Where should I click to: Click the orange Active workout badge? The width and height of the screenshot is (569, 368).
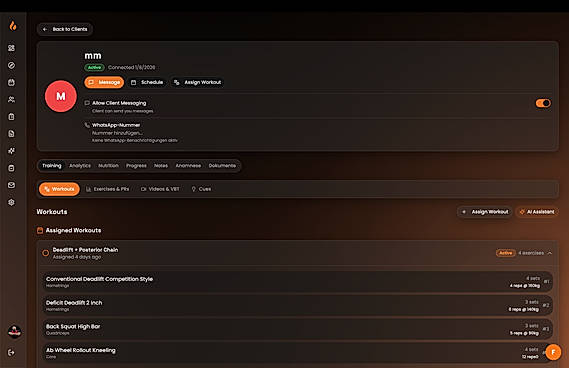[x=505, y=253]
